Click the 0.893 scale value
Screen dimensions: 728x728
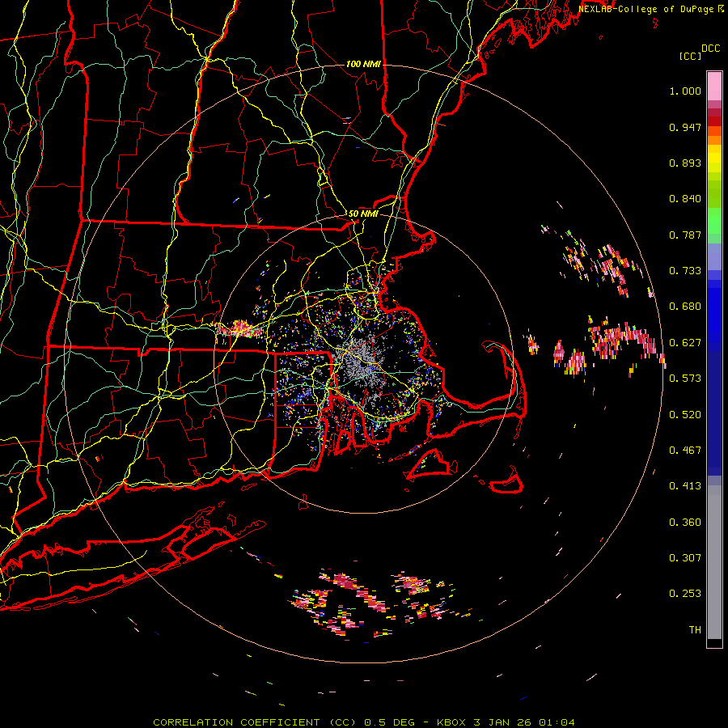click(685, 163)
